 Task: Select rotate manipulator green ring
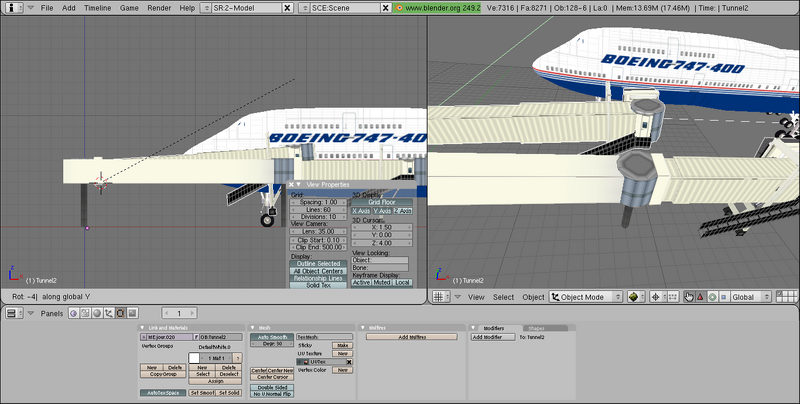tap(712, 296)
